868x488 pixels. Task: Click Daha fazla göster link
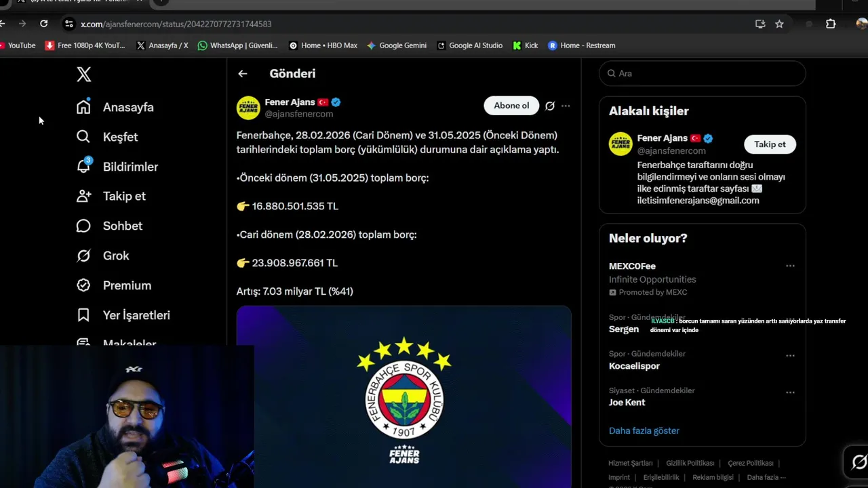click(x=644, y=431)
